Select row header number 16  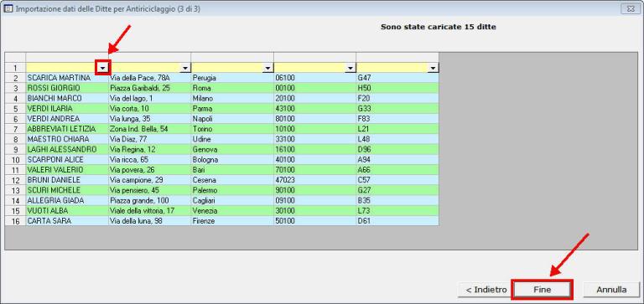[x=15, y=221]
